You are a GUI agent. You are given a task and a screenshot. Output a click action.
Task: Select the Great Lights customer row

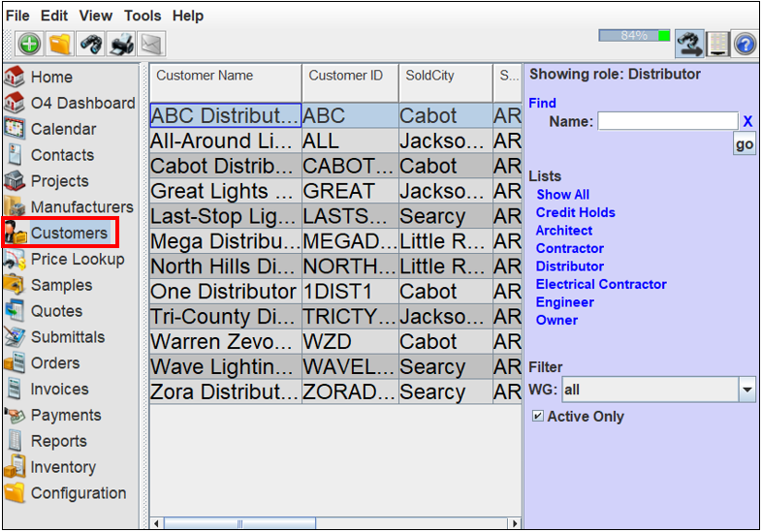(335, 191)
